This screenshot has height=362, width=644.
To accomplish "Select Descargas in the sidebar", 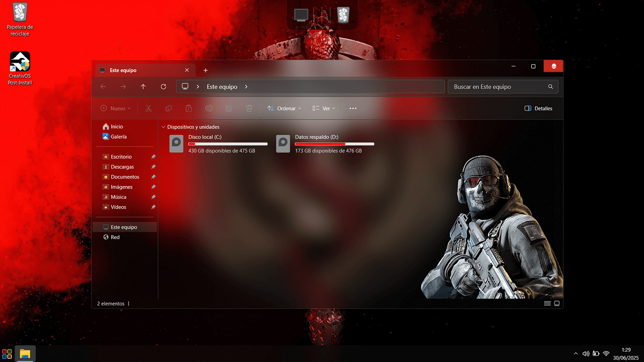I will [x=122, y=167].
